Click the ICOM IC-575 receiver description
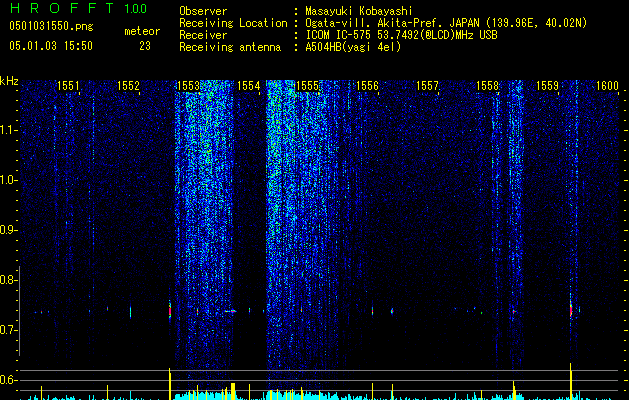Screen dimensions: 629x400 click(x=401, y=35)
